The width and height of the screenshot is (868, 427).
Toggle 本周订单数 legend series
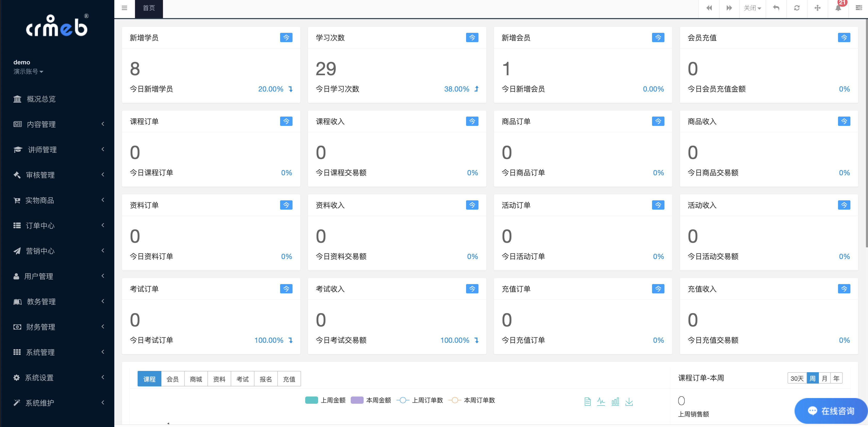pyautogui.click(x=472, y=400)
